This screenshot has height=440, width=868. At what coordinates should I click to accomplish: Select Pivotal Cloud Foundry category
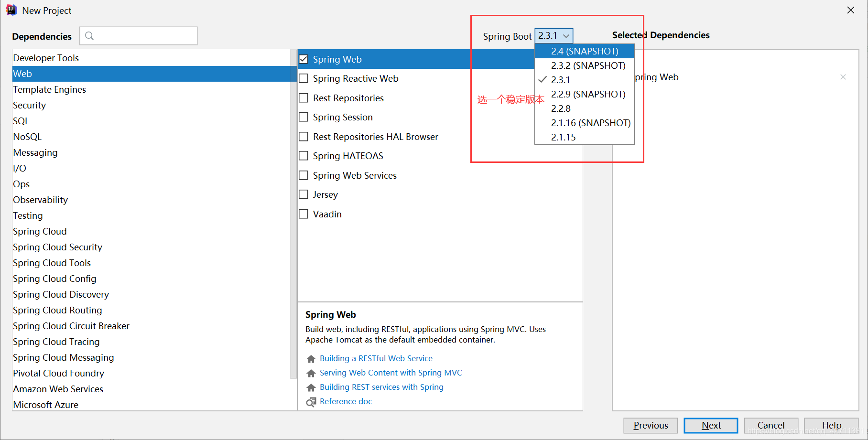coord(151,373)
